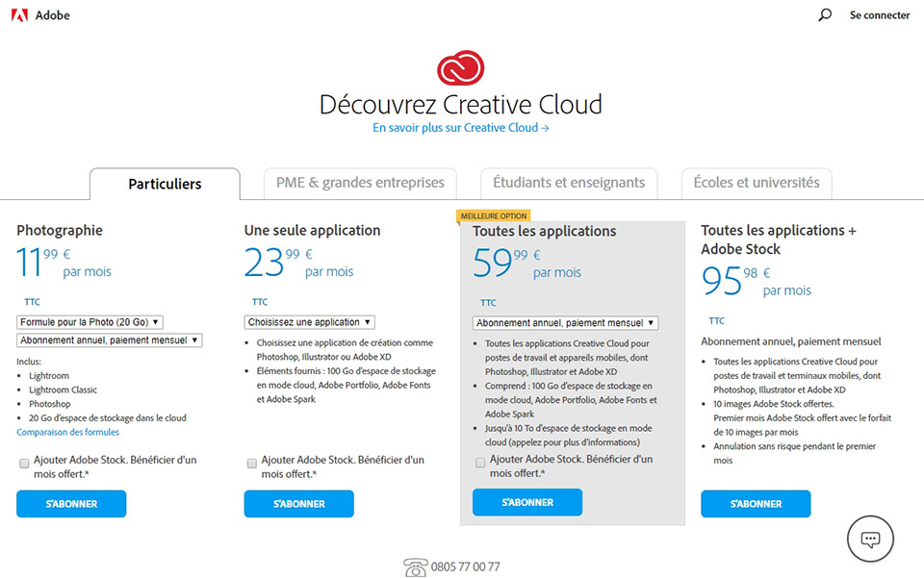
Task: Open Photographie plan's Abonnement annuel dropdown
Action: [109, 340]
